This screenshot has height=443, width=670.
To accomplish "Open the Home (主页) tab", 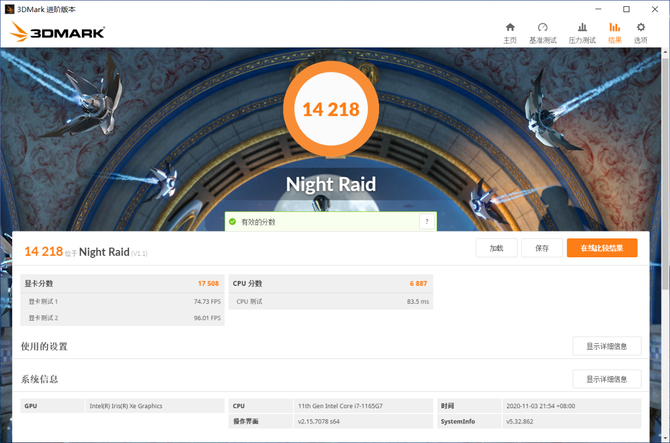I will click(510, 32).
